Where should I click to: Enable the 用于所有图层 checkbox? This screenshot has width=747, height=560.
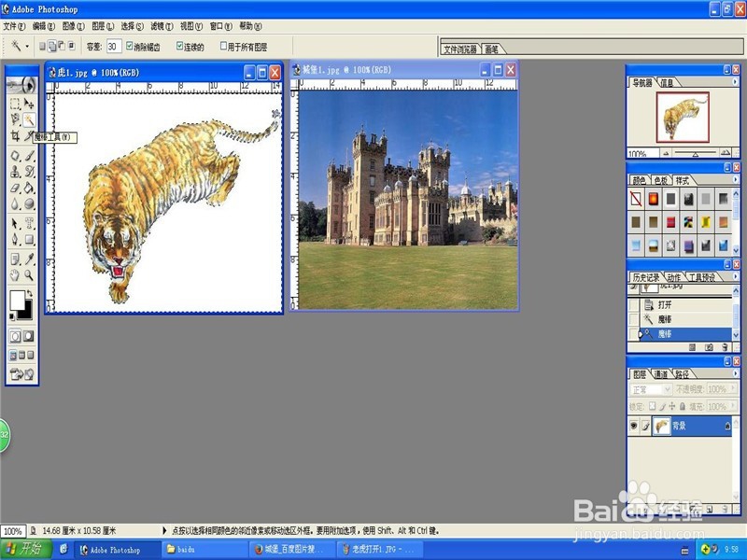(x=223, y=46)
